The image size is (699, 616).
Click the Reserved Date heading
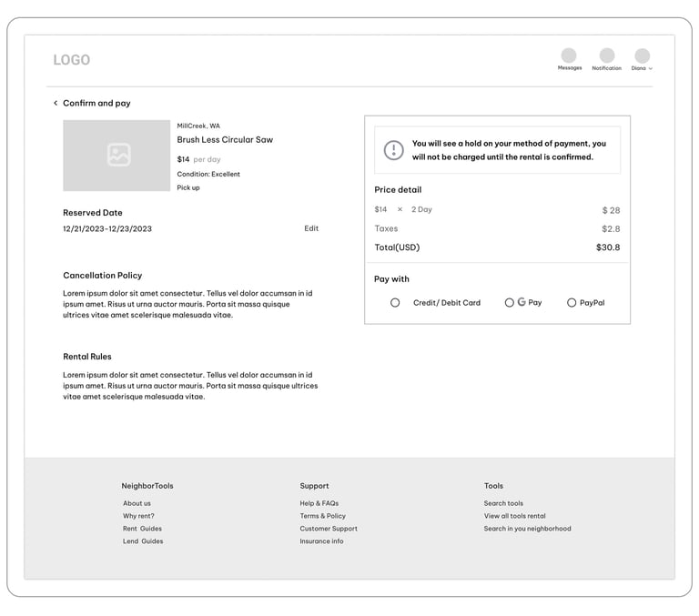click(x=92, y=213)
